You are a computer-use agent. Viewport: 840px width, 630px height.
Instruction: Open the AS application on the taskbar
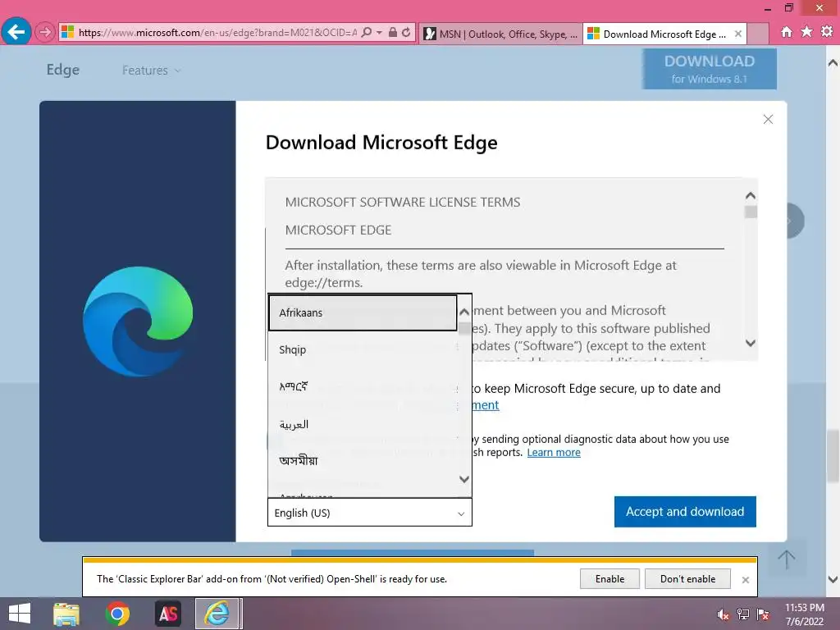167,614
